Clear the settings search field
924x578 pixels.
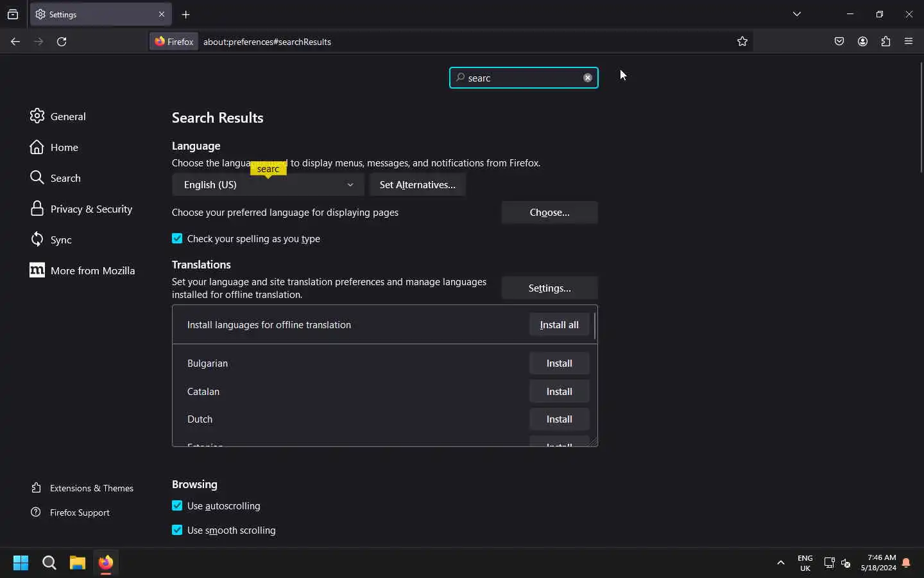point(587,78)
